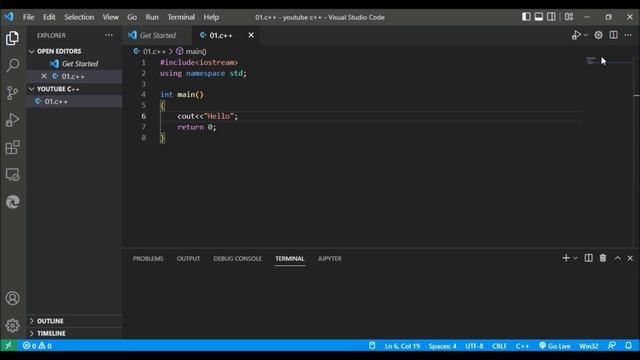Viewport: 640px width, 360px height.
Task: Toggle the secondary side bar layout
Action: [x=551, y=17]
